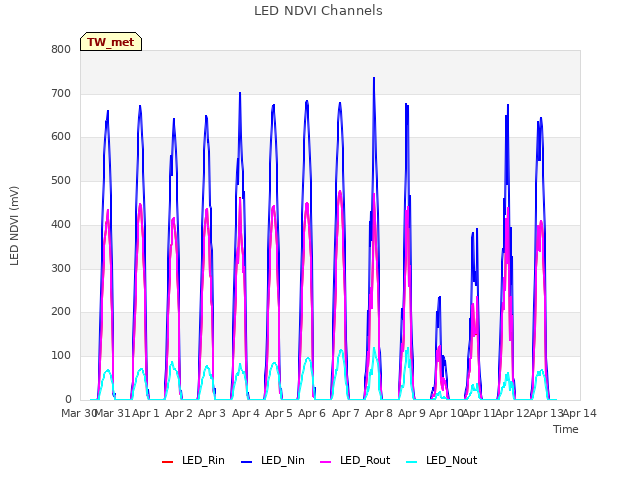This screenshot has width=640, height=480.
Task: Click the 700 y-axis tick label
Action: click(61, 94)
